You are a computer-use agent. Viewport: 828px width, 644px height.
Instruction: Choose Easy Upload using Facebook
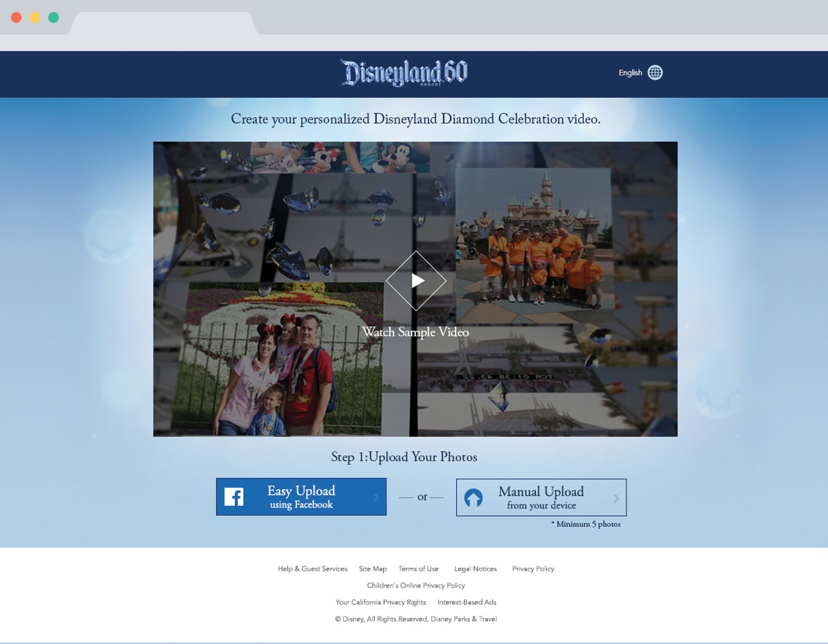(x=301, y=496)
